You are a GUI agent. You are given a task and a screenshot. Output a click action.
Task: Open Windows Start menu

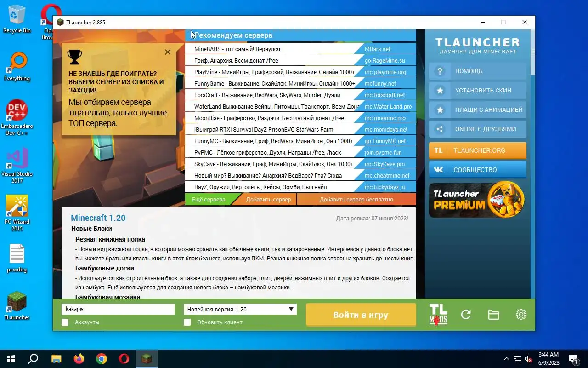tap(11, 359)
